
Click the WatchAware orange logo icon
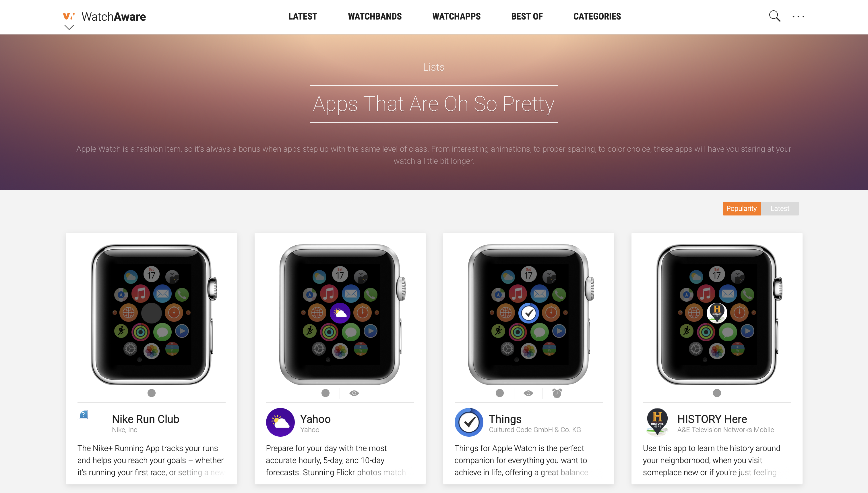[x=69, y=16]
